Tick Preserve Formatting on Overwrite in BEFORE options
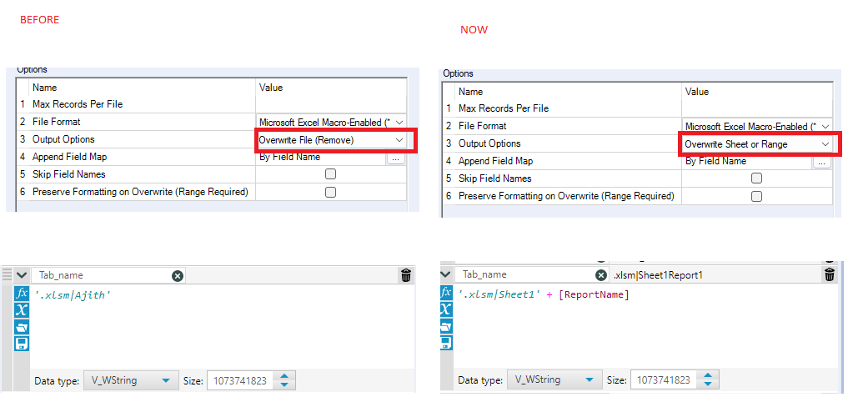868x412 pixels. tap(331, 192)
